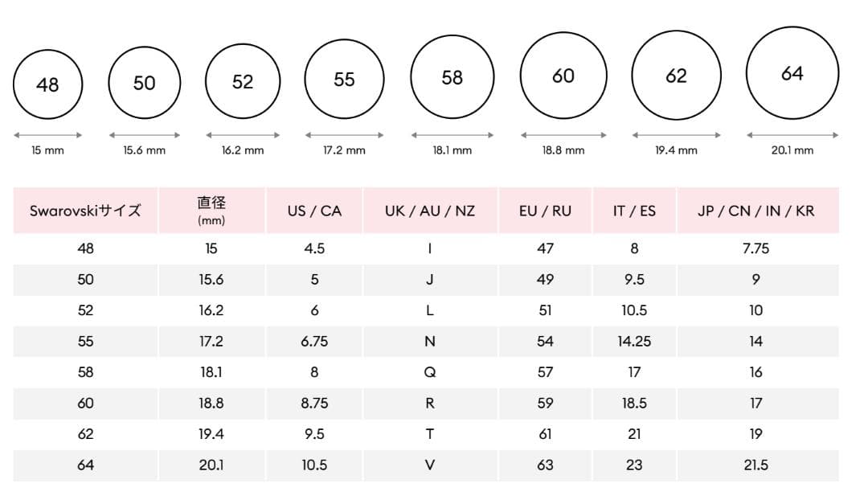Select the size 55 ring circle

(344, 79)
